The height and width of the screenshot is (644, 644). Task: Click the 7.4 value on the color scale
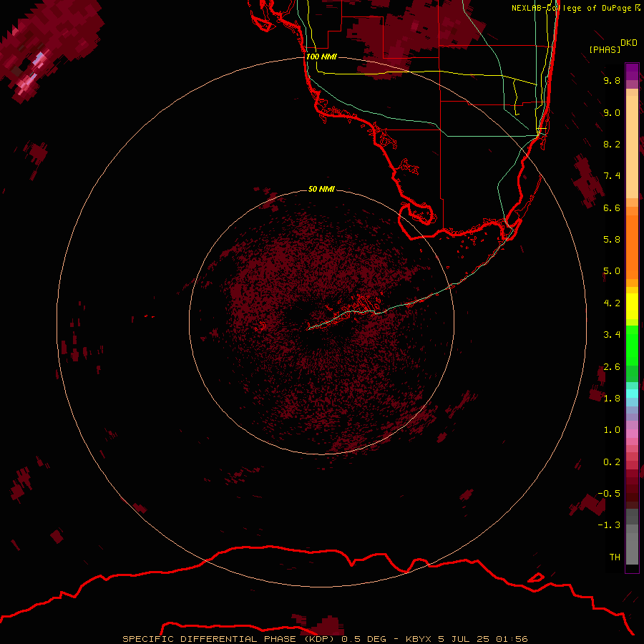point(612,176)
